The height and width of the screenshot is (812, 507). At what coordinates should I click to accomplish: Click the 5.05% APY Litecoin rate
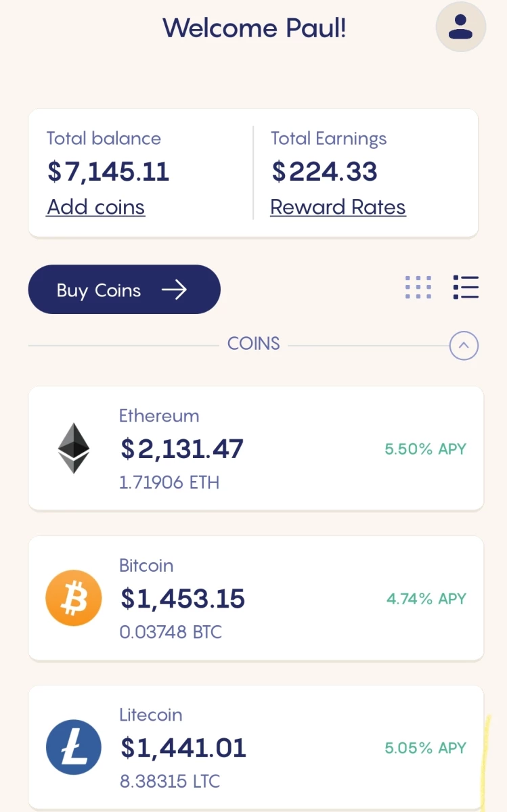pyautogui.click(x=425, y=748)
